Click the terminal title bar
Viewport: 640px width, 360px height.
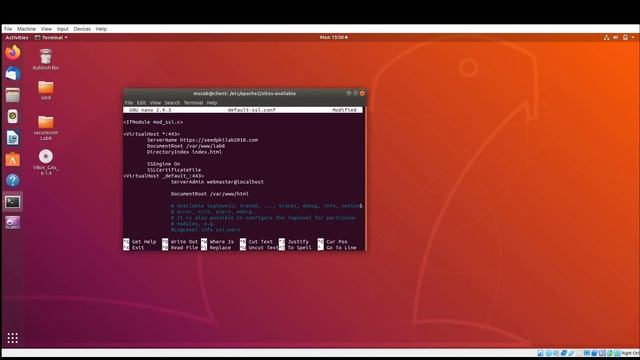244,93
